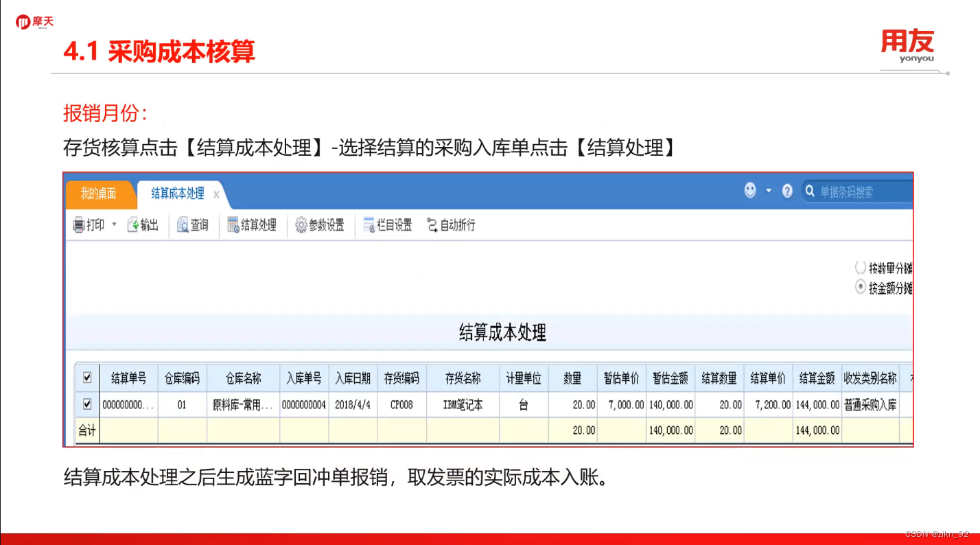Toggle 自动折行 auto line wrap

450,225
